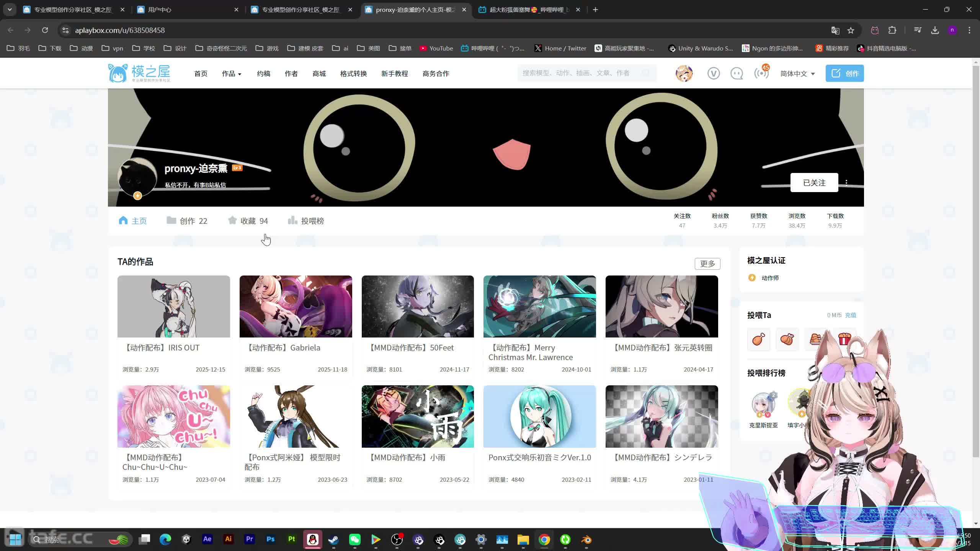980x551 pixels.
Task: Open the messages chat icon in header
Action: coord(737,73)
